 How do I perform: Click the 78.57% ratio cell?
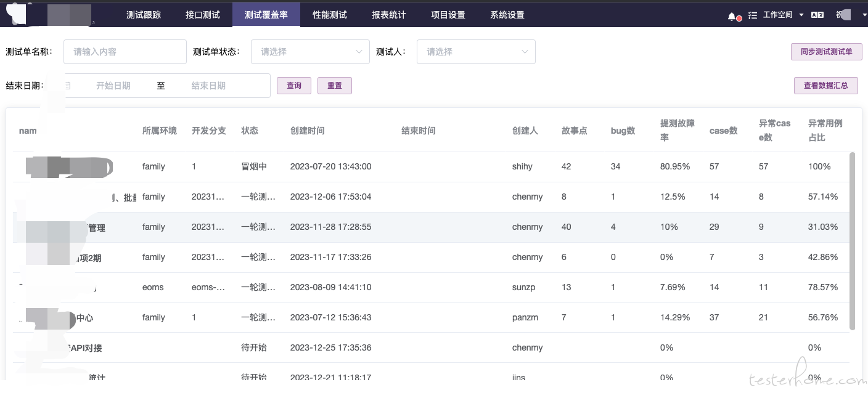(x=823, y=287)
